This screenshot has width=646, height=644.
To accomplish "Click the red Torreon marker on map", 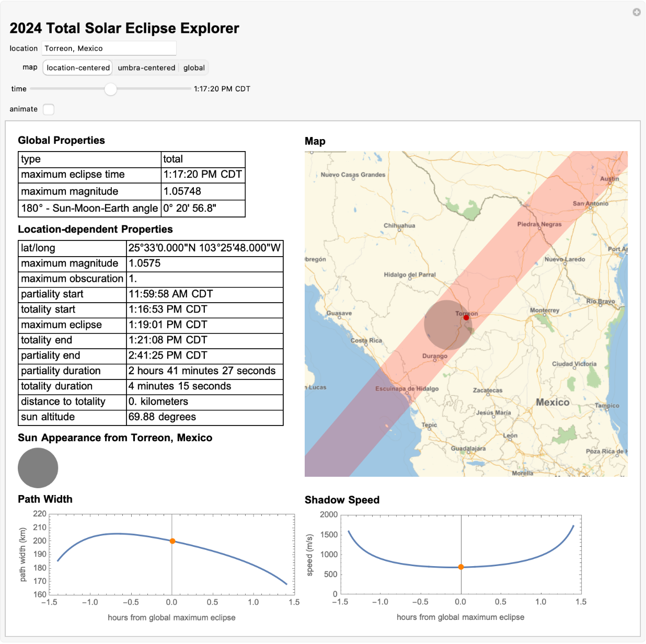I will click(x=466, y=317).
